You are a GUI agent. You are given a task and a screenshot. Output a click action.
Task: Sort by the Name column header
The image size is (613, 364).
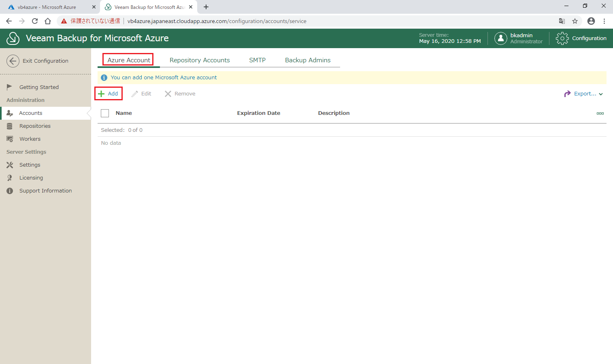pos(124,113)
